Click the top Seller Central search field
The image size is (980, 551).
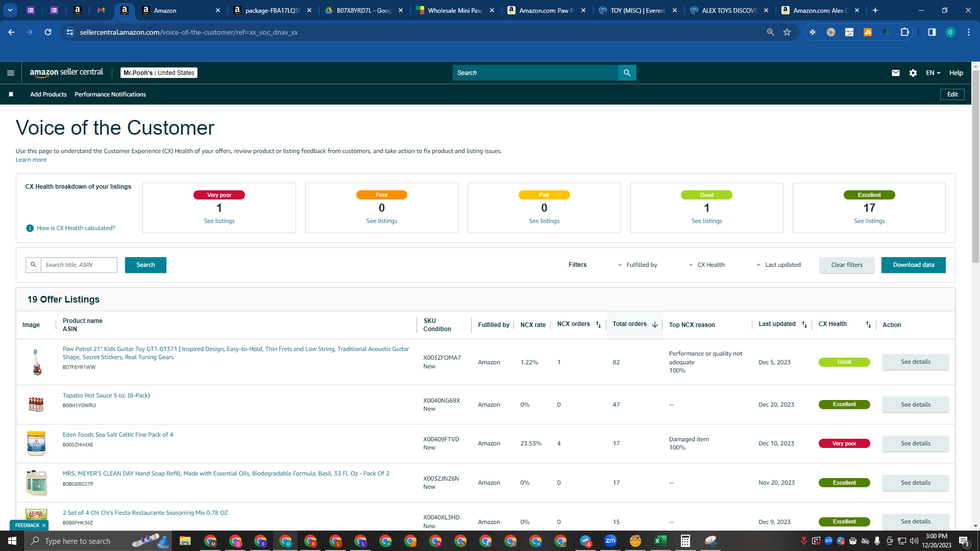[x=535, y=73]
